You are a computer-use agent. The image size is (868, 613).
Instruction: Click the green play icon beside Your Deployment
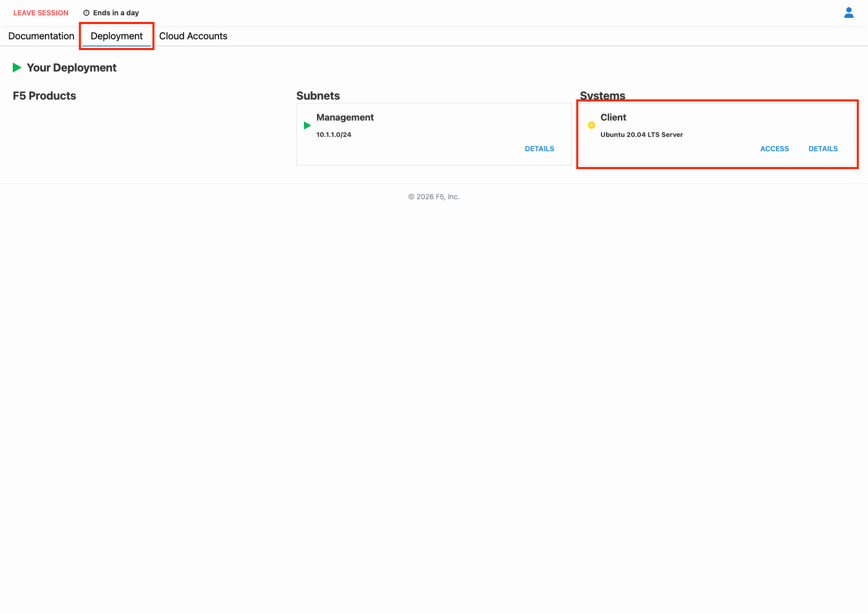(17, 67)
